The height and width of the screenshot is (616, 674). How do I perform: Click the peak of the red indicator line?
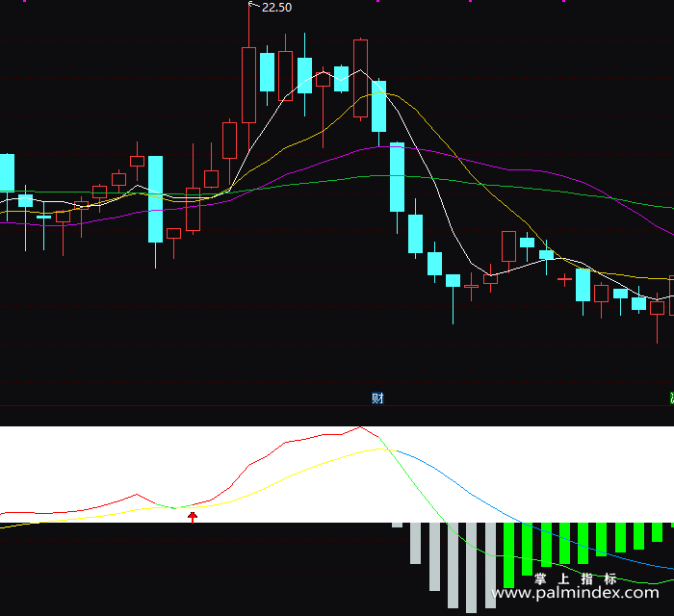(360, 427)
